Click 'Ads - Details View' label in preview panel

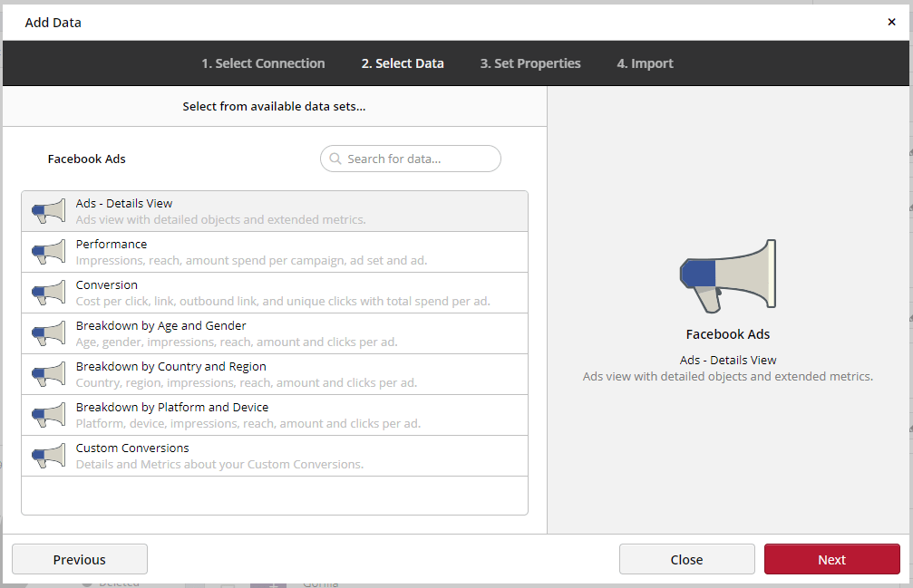728,360
